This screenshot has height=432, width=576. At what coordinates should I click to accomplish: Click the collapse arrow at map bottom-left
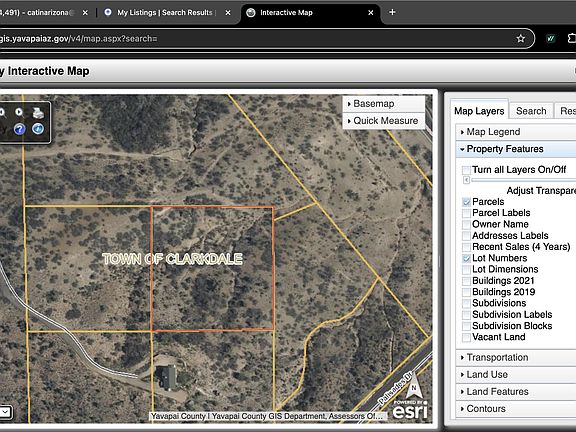click(6, 412)
